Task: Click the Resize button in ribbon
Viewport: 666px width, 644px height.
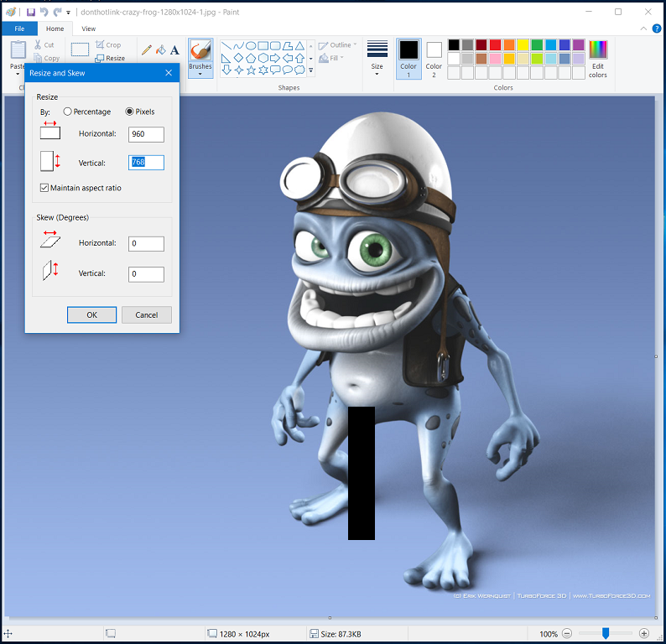Action: tap(110, 58)
